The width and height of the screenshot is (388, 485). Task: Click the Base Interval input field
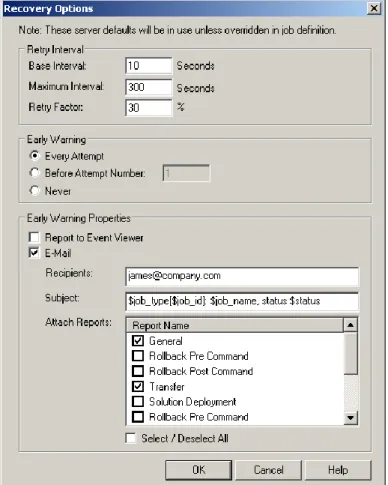pyautogui.click(x=149, y=66)
